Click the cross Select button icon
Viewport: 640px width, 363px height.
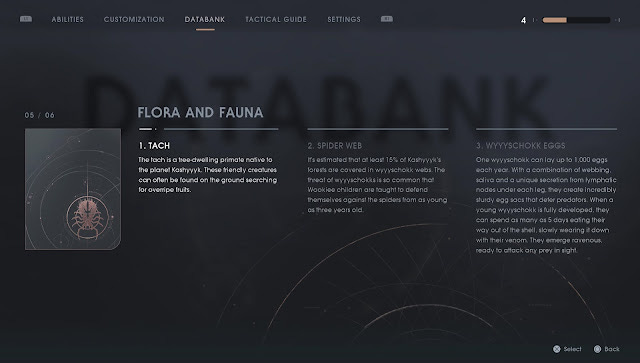pyautogui.click(x=556, y=349)
